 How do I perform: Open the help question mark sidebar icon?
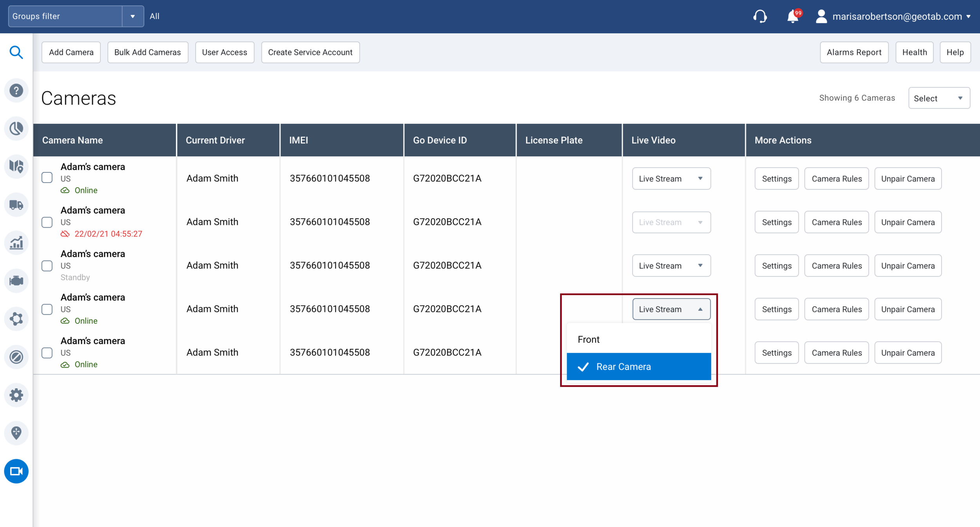pos(16,91)
